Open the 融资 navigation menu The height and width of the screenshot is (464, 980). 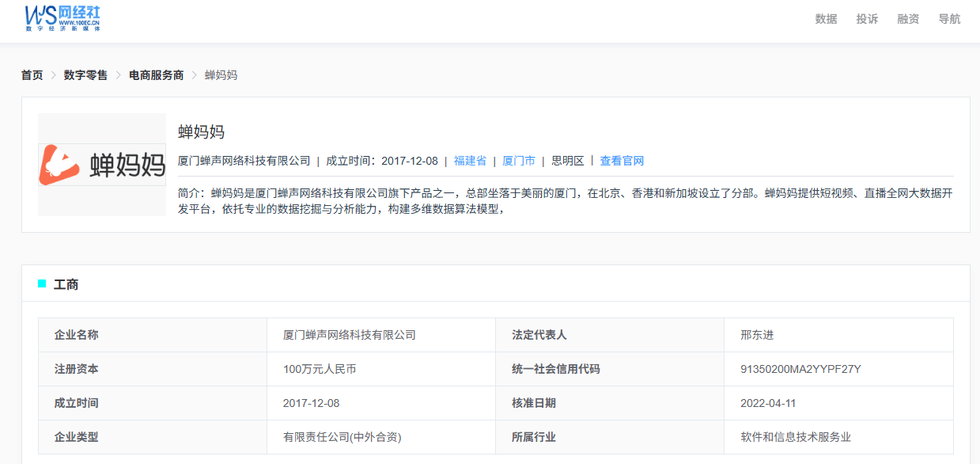(908, 19)
